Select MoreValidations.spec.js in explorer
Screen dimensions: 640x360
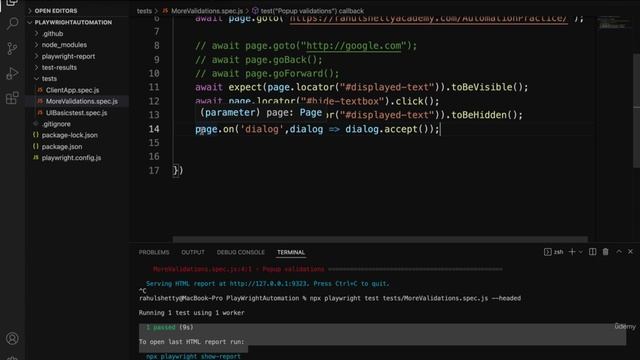click(x=81, y=101)
